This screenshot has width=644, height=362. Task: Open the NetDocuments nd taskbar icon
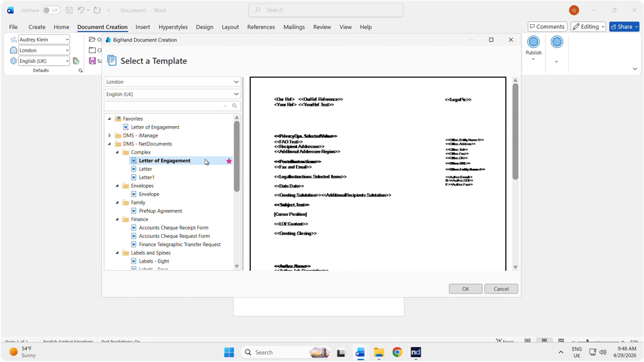pyautogui.click(x=416, y=352)
